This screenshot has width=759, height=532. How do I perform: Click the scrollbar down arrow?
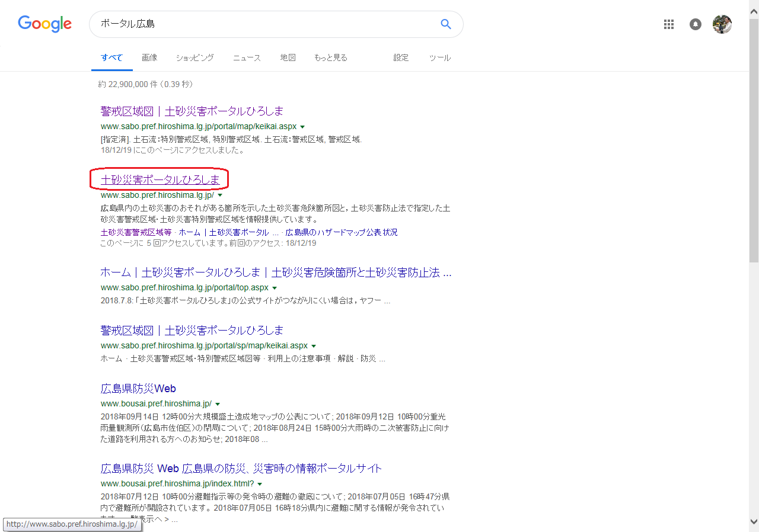point(754,522)
